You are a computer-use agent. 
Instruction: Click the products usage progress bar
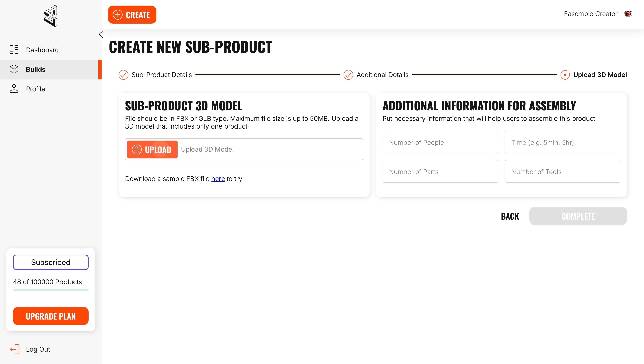click(x=51, y=290)
